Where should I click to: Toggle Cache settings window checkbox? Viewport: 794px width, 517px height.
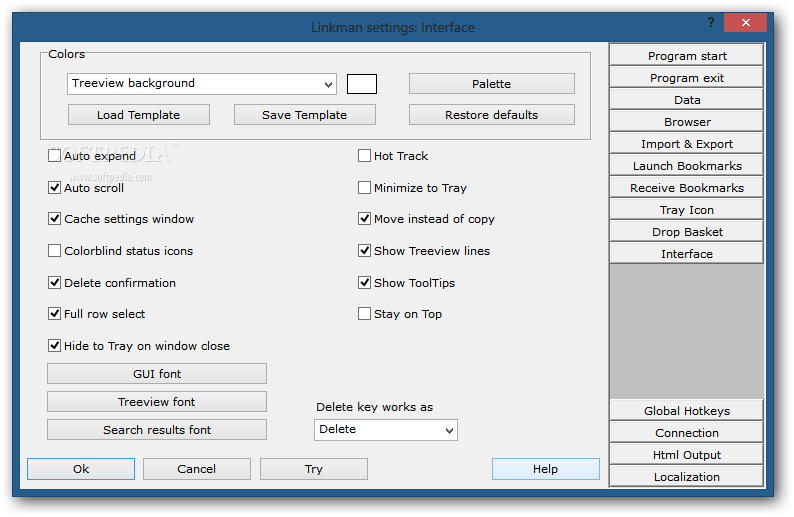coord(54,219)
